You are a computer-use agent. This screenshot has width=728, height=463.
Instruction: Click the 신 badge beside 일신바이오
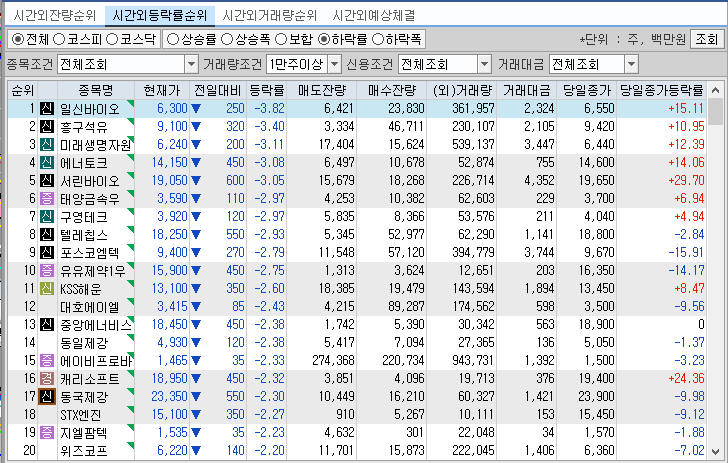46,109
